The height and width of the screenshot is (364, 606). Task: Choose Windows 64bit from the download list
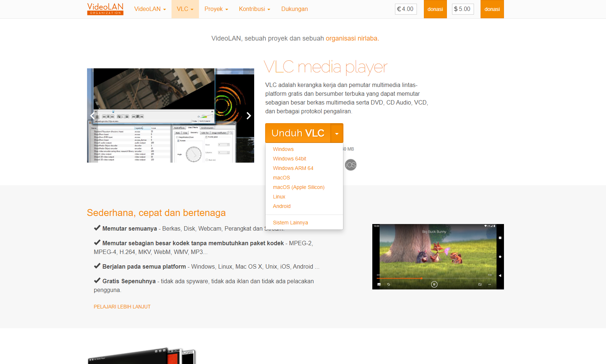(290, 159)
